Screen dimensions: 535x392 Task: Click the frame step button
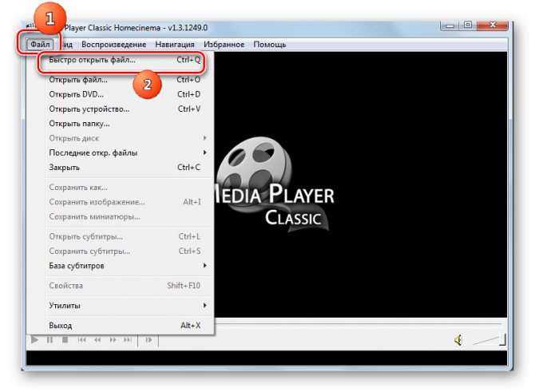pyautogui.click(x=149, y=340)
